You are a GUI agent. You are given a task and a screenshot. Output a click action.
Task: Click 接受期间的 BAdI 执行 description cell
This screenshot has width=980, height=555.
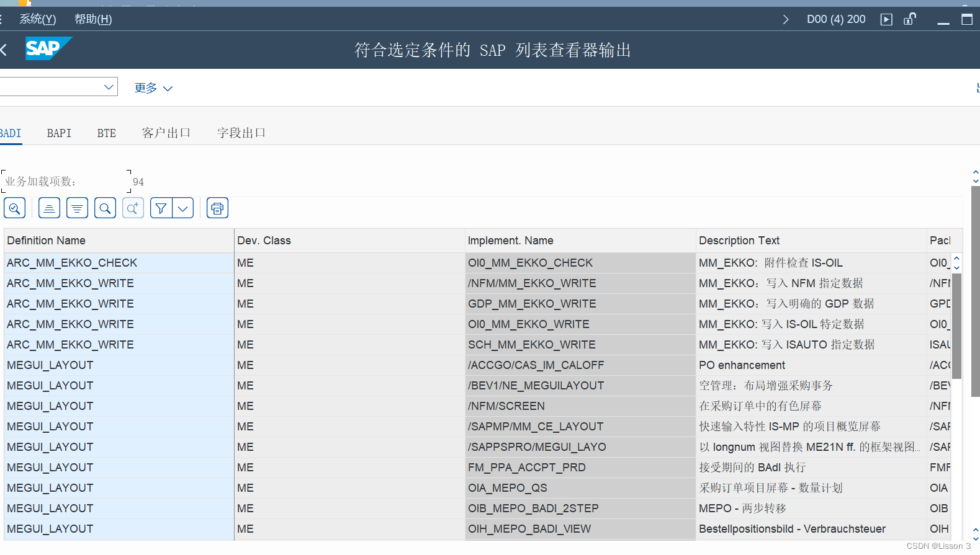[811, 468]
